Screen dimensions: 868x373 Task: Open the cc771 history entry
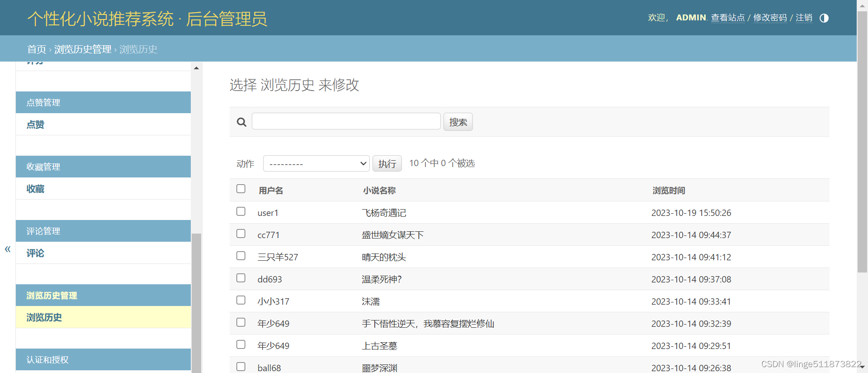(269, 235)
